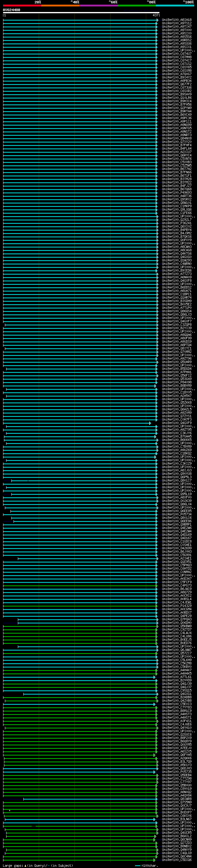Open hit UniRef100_Q10LR6
Image resolution: width=197 pixels, height=868 pixels.
tap(177, 98)
